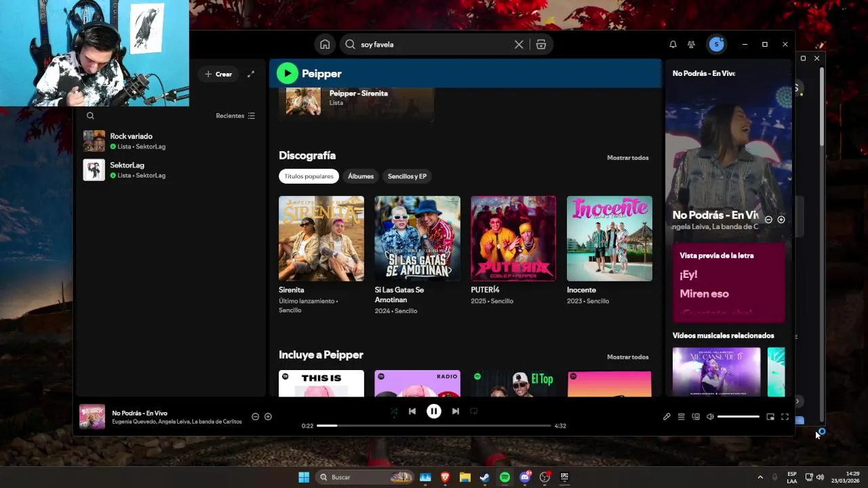Select the Títulos populares filter
Viewport: 868px width, 488px height.
pyautogui.click(x=309, y=176)
